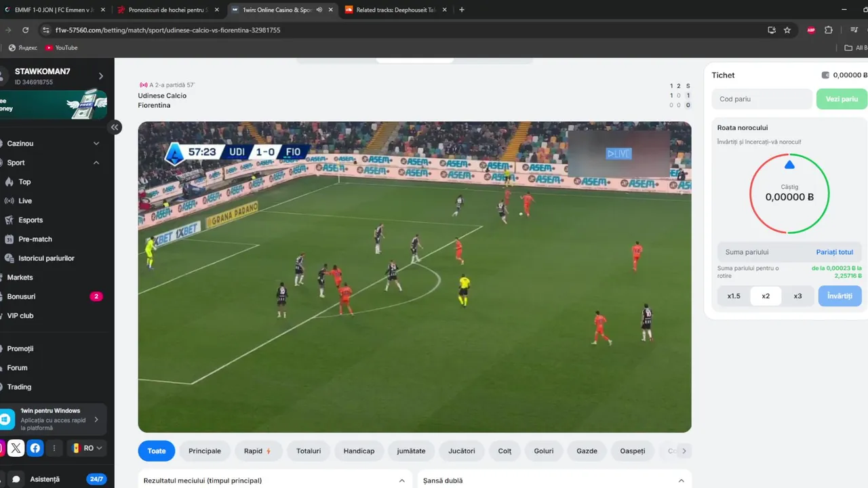Collapse the Șansă dublă section
This screenshot has height=488, width=868.
coord(682,481)
